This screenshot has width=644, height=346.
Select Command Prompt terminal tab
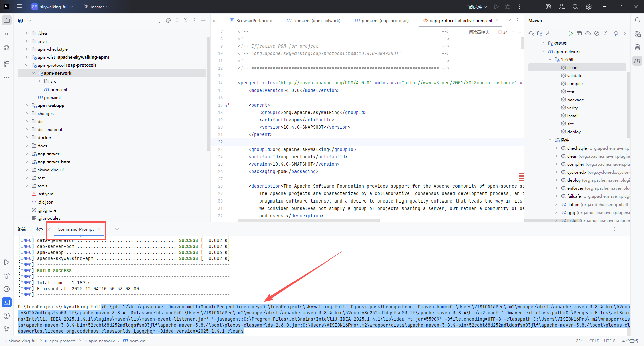75,229
